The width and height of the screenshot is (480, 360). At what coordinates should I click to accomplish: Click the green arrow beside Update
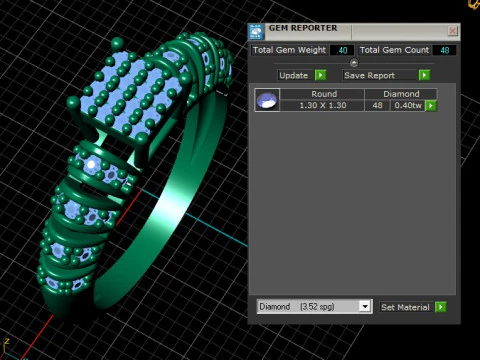point(320,75)
